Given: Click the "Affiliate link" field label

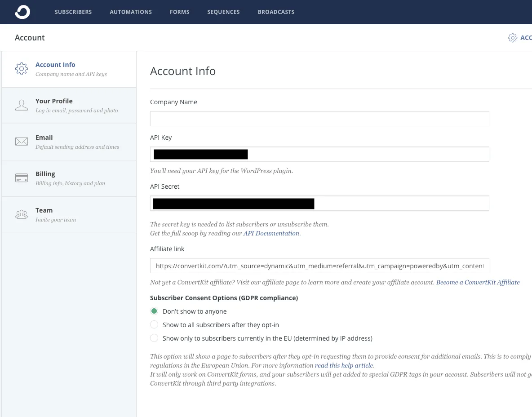Looking at the screenshot, I should point(167,249).
